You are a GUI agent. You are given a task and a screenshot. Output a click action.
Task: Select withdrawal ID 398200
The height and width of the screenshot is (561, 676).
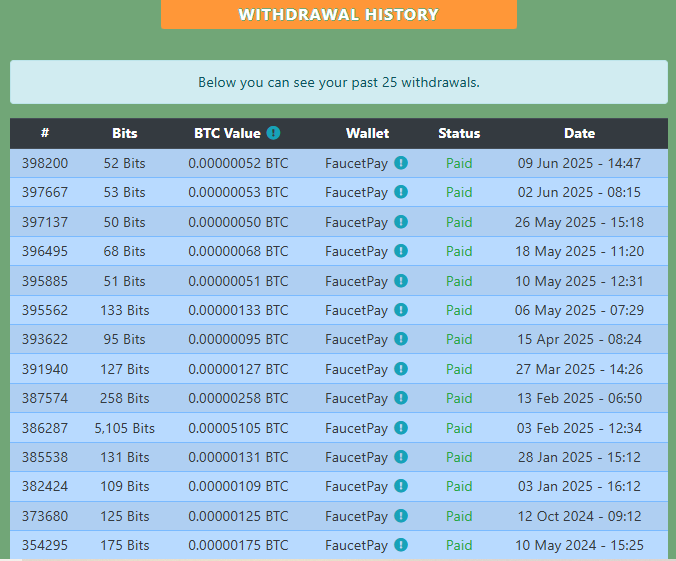point(45,163)
